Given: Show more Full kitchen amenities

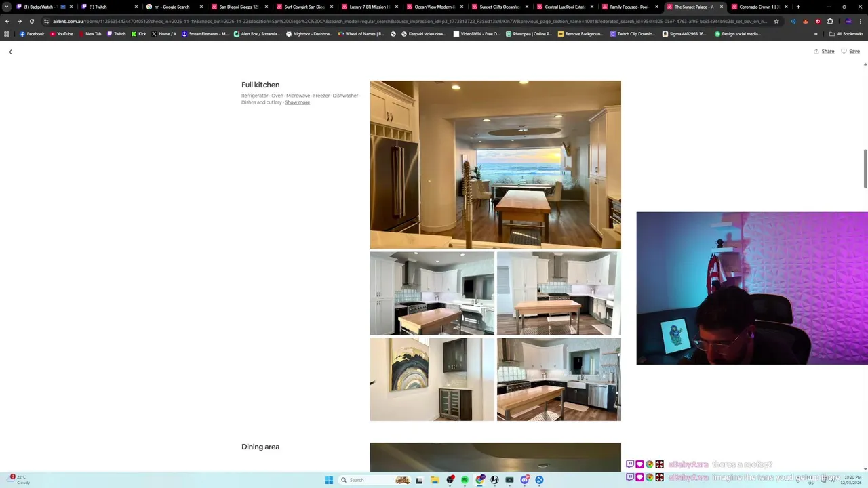Looking at the screenshot, I should coord(297,102).
